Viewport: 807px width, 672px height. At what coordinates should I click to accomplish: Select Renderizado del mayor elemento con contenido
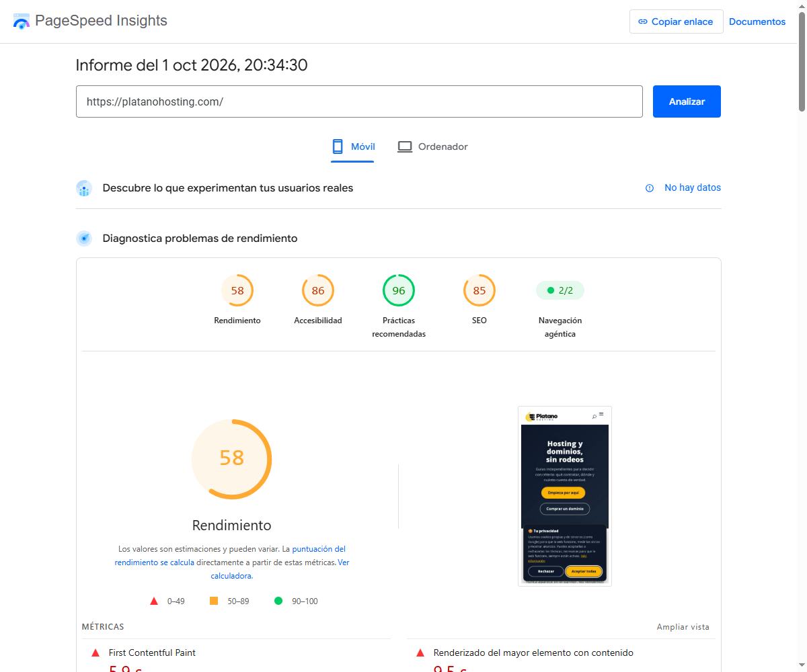[x=533, y=653]
